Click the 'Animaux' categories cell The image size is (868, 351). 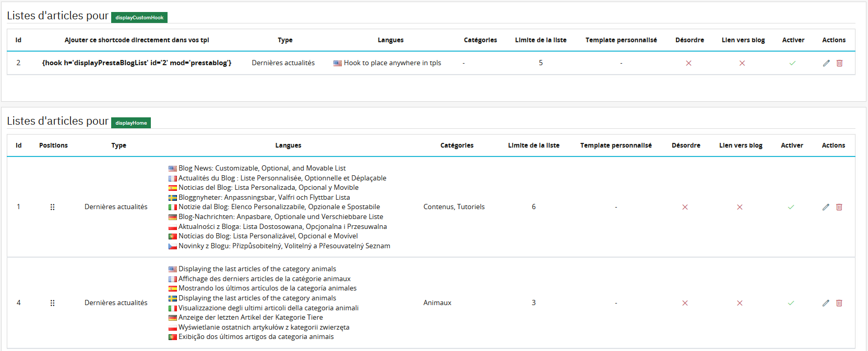437,302
